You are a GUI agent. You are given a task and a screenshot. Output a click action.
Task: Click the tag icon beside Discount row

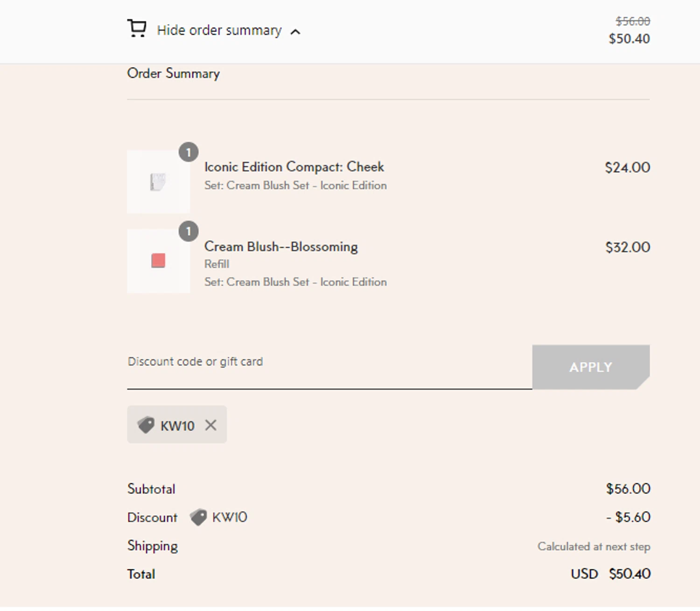point(198,517)
